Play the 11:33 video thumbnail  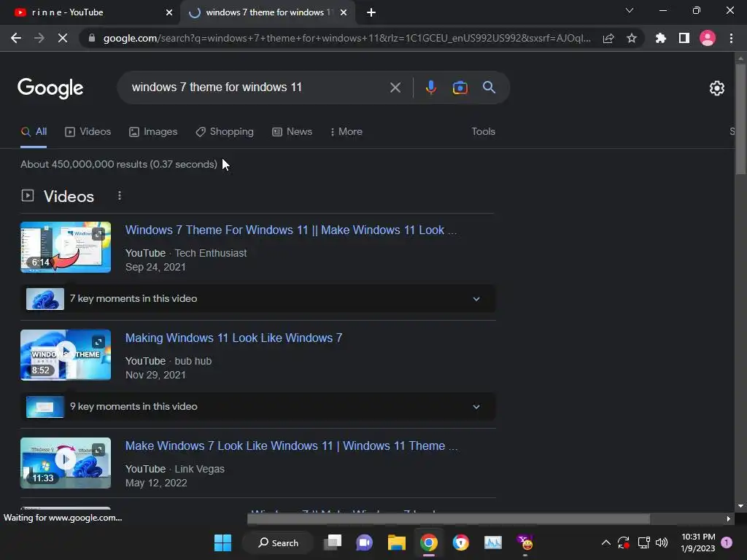coord(66,463)
